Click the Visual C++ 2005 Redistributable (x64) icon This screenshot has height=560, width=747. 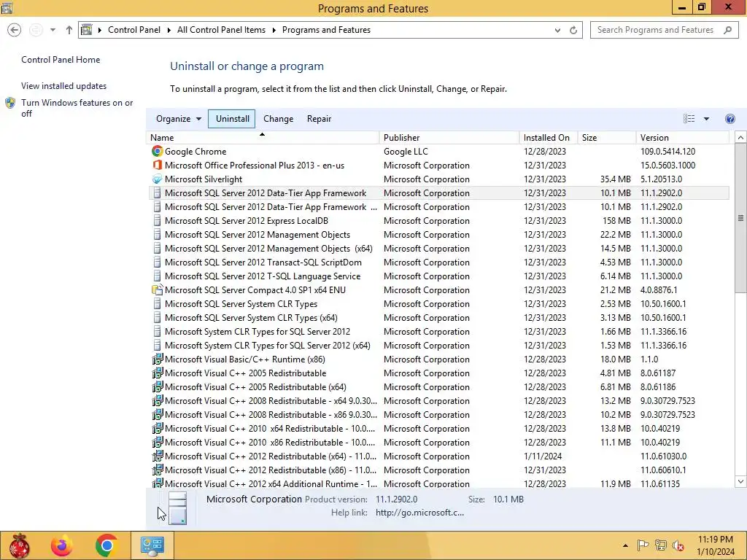(x=158, y=386)
